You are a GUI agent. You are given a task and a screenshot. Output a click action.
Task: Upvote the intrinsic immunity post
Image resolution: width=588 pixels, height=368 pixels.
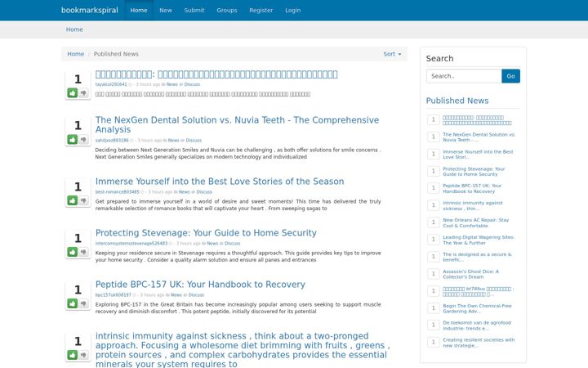[73, 355]
